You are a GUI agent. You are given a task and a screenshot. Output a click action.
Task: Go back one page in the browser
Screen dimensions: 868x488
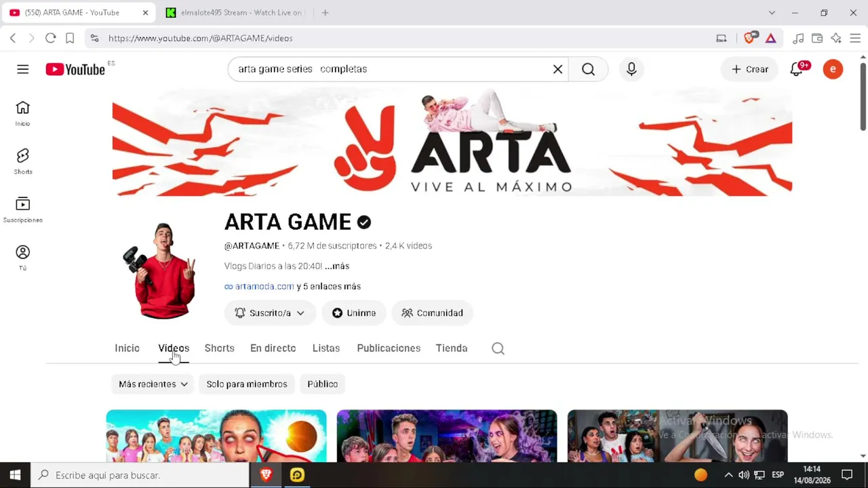13,38
